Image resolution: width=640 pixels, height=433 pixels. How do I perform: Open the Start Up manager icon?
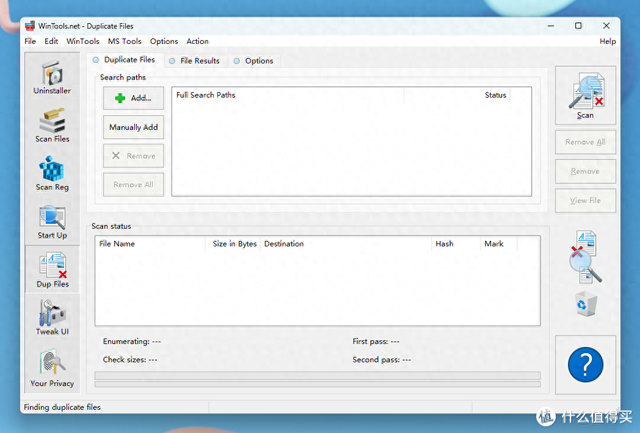tap(52, 223)
